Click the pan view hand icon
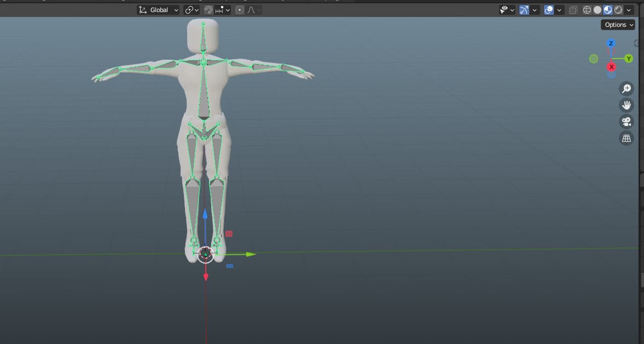Image resolution: width=644 pixels, height=344 pixels. click(x=626, y=105)
